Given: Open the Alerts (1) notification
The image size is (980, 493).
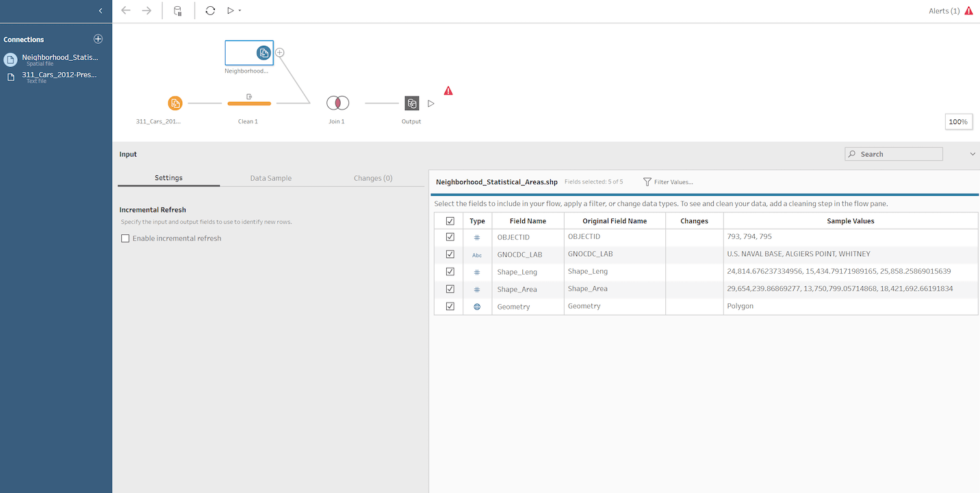Looking at the screenshot, I should click(951, 11).
